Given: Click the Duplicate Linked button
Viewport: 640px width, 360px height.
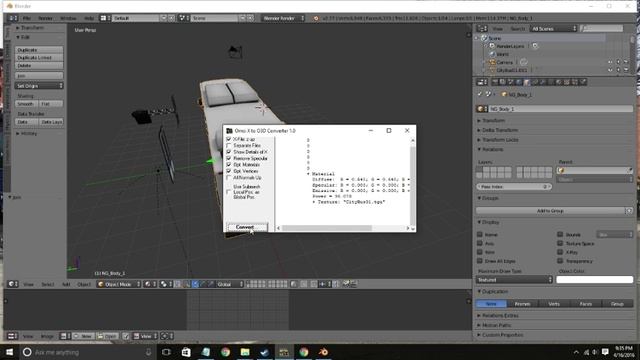Looking at the screenshot, I should [39, 58].
